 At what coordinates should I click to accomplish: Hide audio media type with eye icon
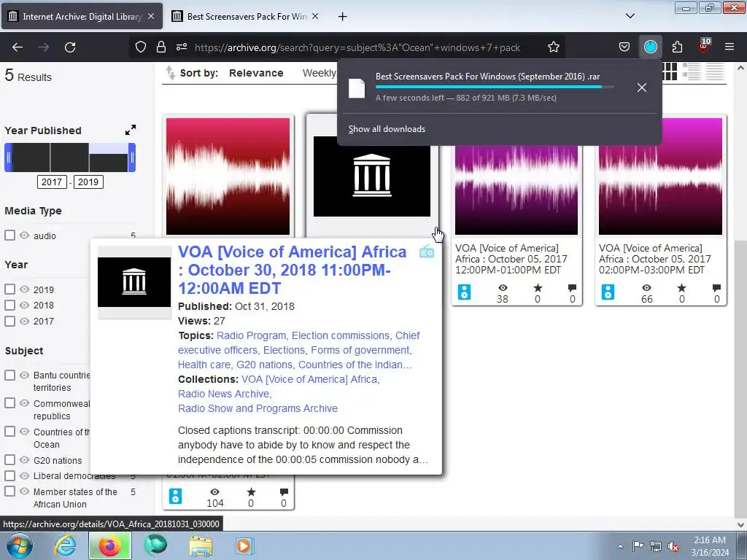[25, 236]
